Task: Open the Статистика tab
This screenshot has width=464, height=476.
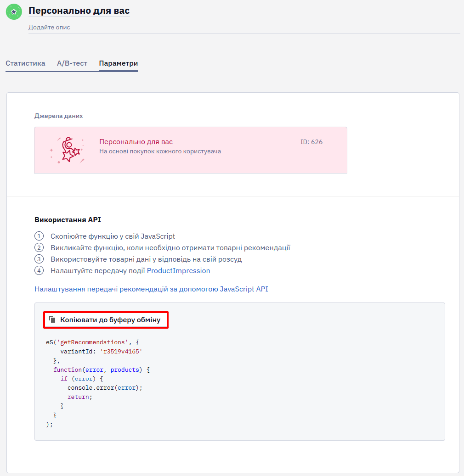Action: 25,63
